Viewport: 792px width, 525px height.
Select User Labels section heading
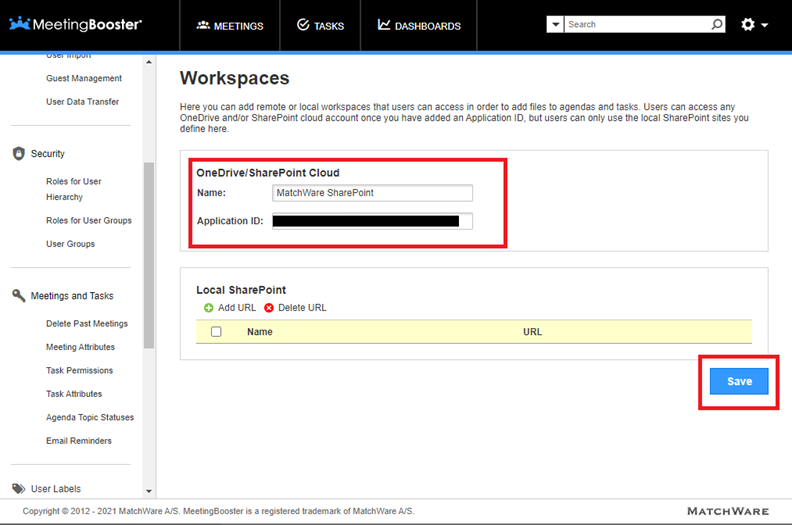pos(56,489)
